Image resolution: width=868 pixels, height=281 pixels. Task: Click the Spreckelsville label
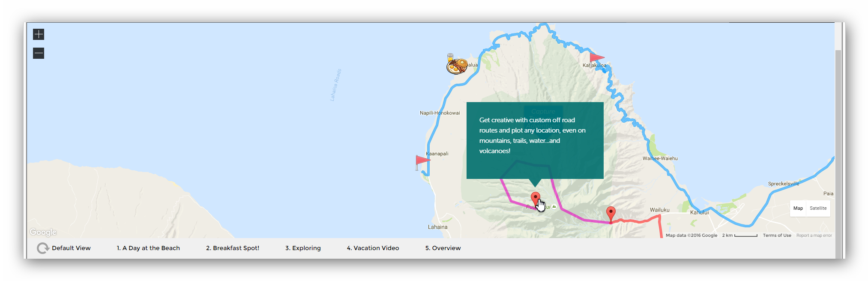784,184
